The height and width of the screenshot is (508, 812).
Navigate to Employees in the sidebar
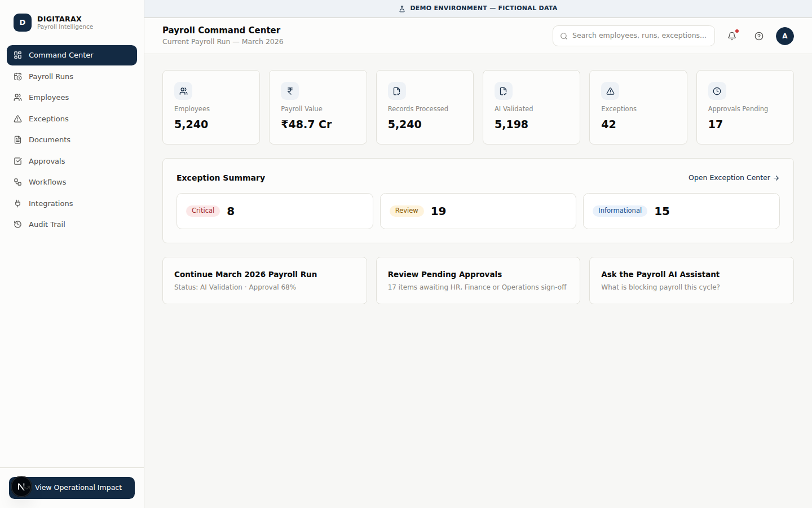pos(72,98)
